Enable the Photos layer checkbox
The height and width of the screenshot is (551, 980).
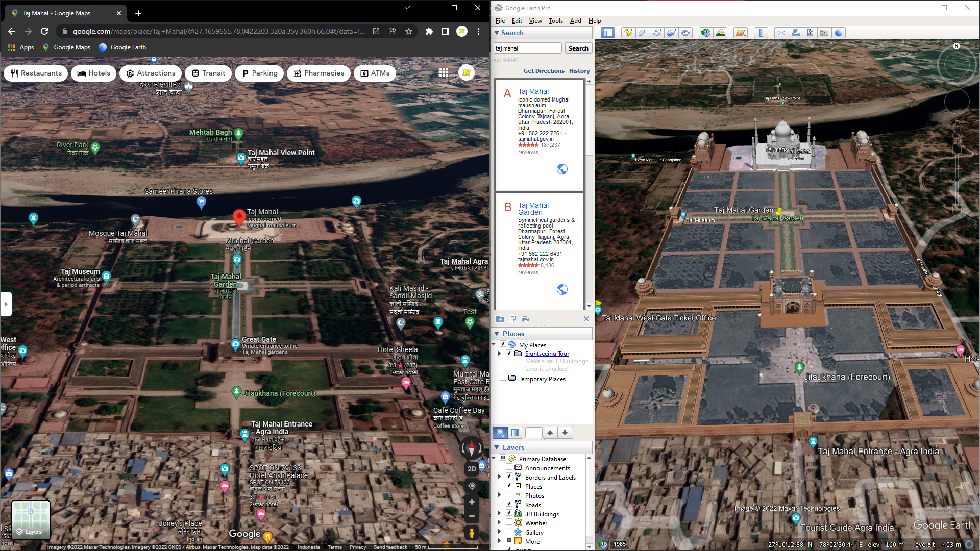509,495
